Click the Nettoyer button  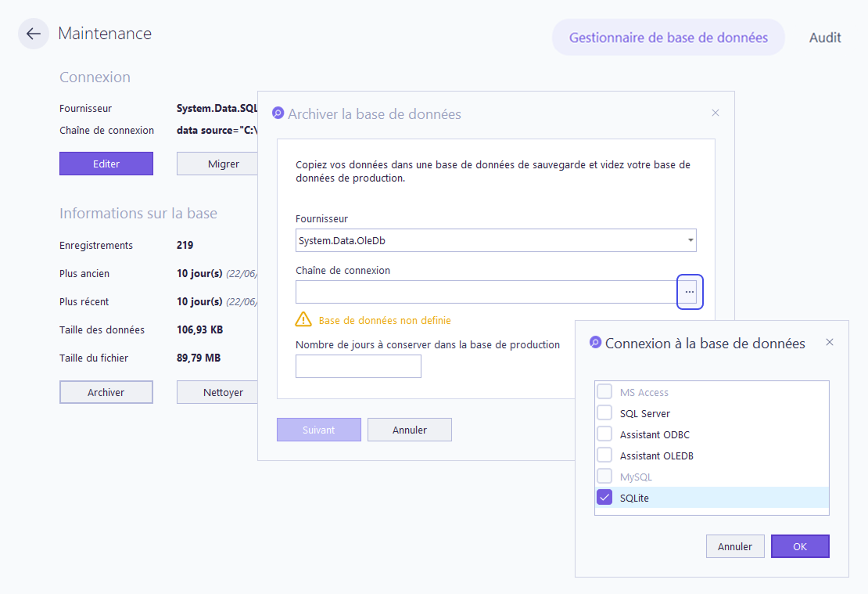tap(217, 392)
